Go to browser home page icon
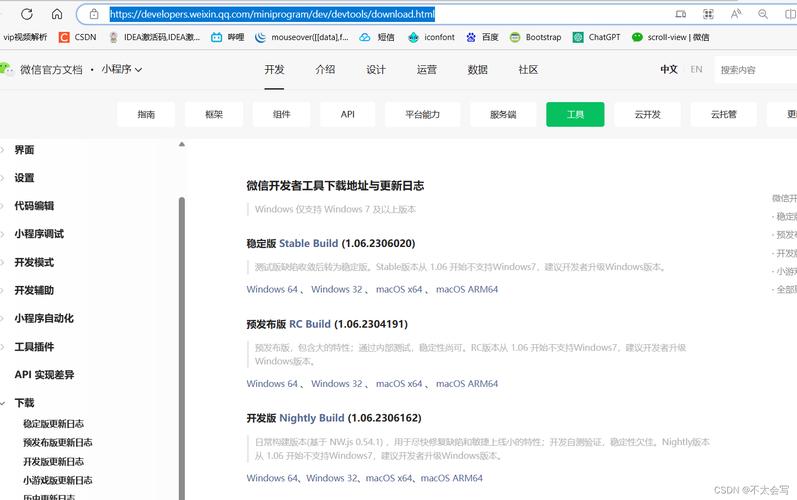797x500 pixels. [x=57, y=14]
